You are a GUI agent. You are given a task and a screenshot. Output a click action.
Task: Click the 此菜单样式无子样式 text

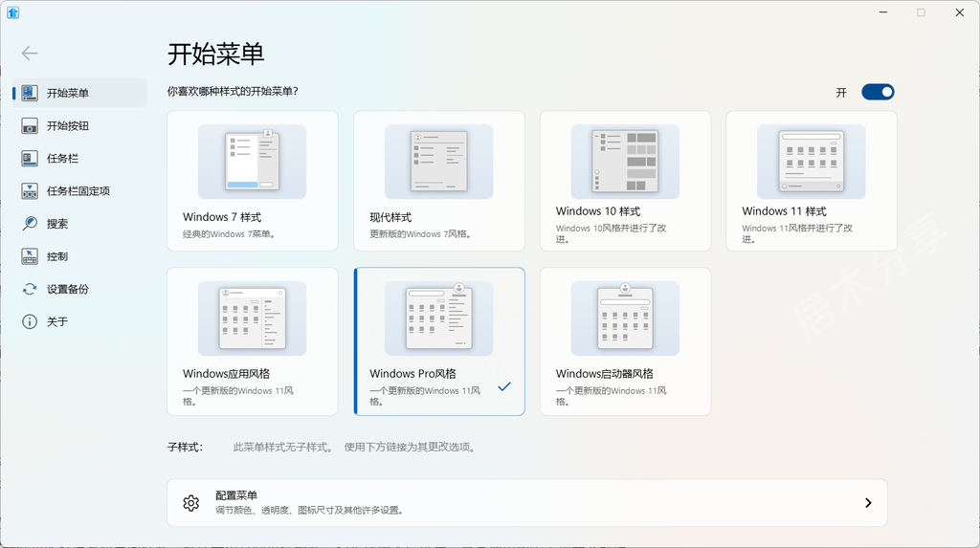[x=283, y=447]
